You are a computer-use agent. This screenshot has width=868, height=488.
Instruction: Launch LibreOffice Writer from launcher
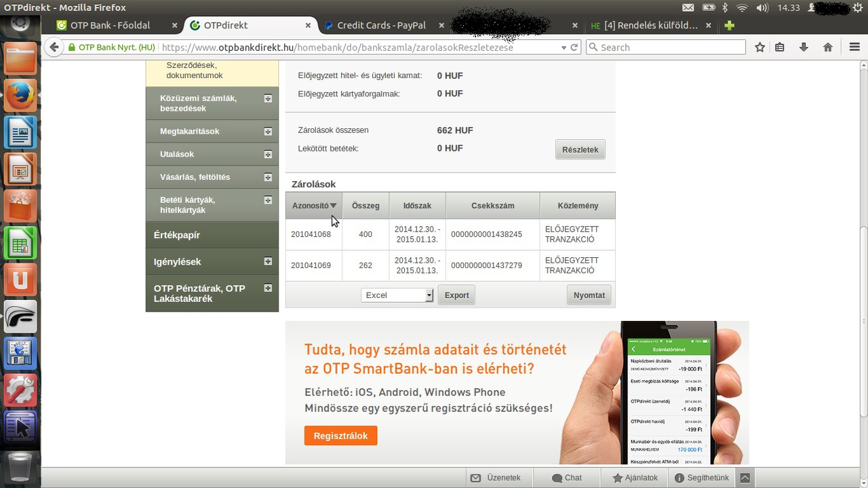coord(20,132)
